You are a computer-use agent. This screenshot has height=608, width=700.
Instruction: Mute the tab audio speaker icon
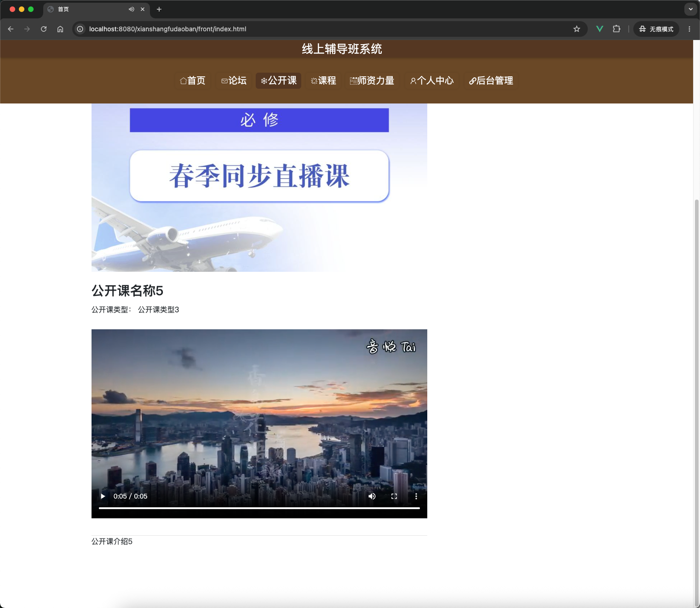pos(132,9)
